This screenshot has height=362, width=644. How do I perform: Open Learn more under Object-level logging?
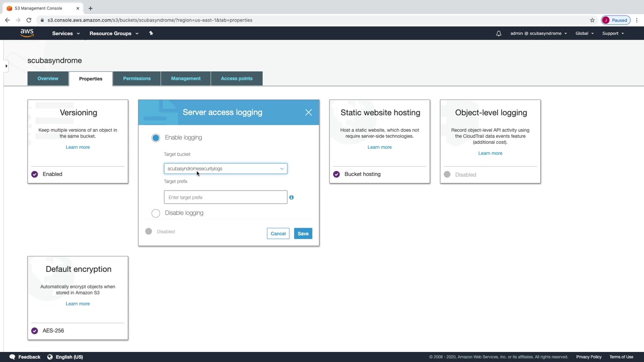[x=490, y=153]
